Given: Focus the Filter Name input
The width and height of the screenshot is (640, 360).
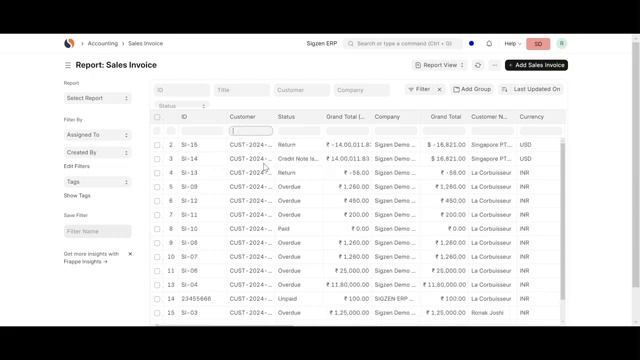Looking at the screenshot, I should coord(98,231).
